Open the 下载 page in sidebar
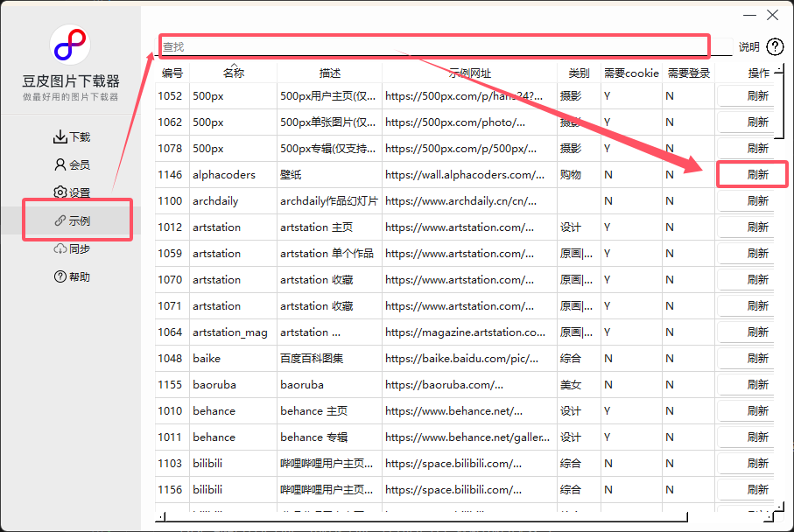This screenshot has height=532, width=794. click(x=72, y=136)
